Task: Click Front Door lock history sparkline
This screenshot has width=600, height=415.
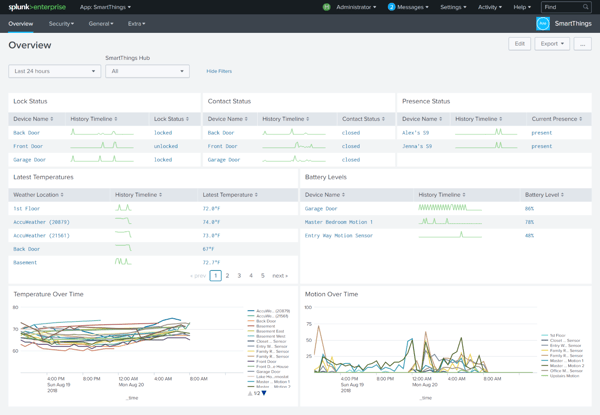Action: click(x=102, y=145)
